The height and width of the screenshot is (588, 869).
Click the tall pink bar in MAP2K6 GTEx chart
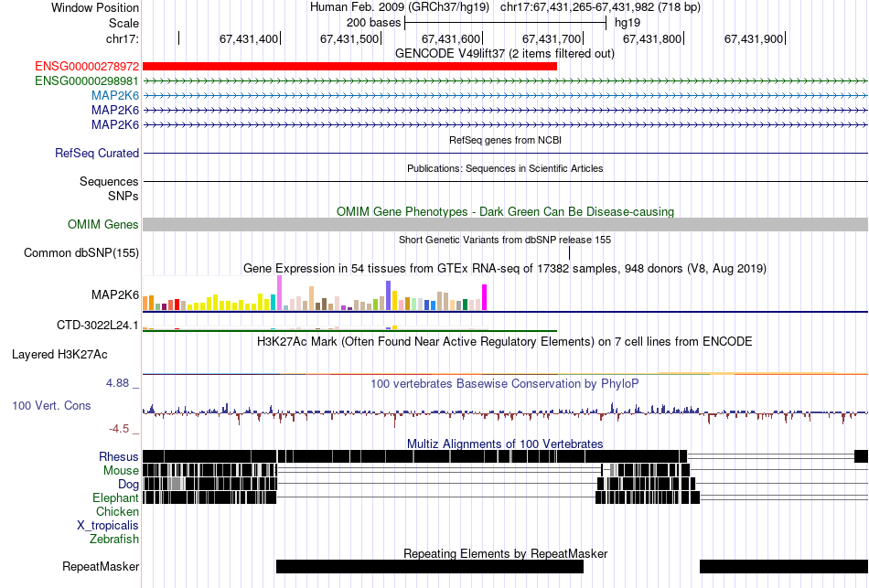[279, 293]
